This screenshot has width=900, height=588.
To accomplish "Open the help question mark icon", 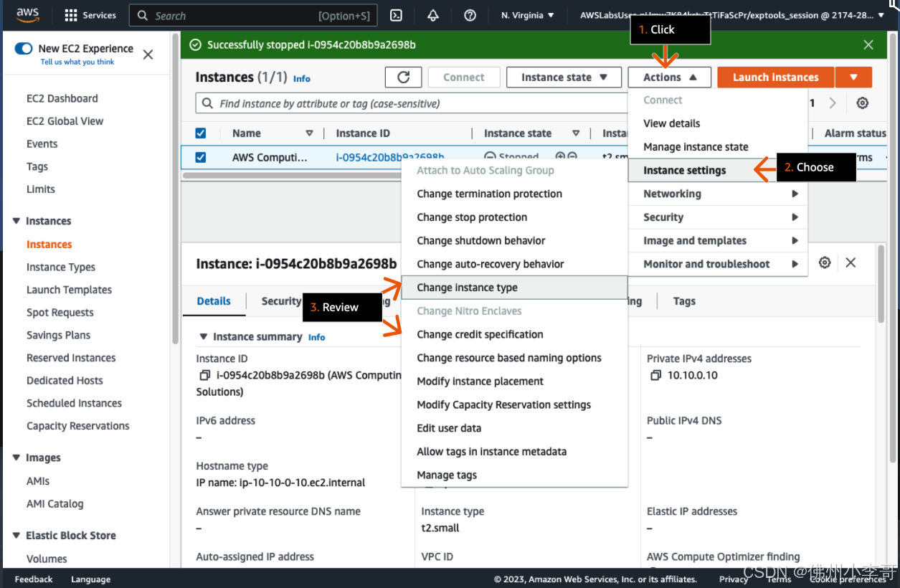I will coord(470,15).
